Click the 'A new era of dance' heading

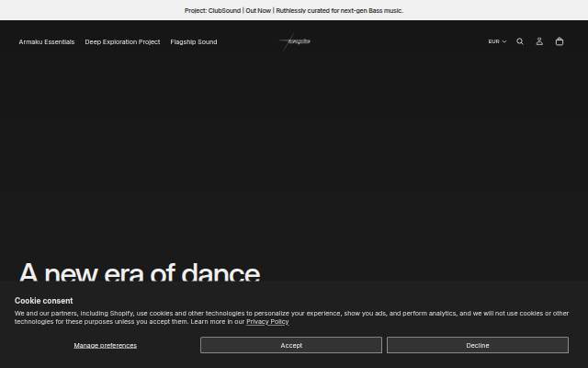click(x=140, y=272)
